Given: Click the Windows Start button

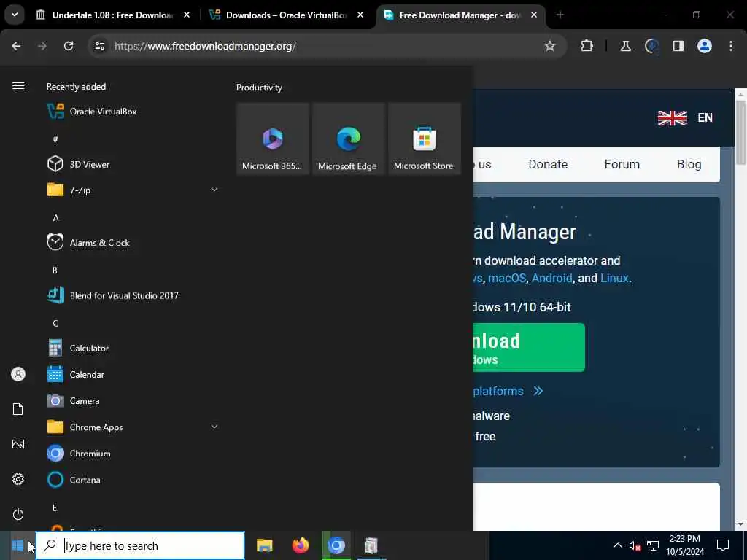Looking at the screenshot, I should (18, 545).
